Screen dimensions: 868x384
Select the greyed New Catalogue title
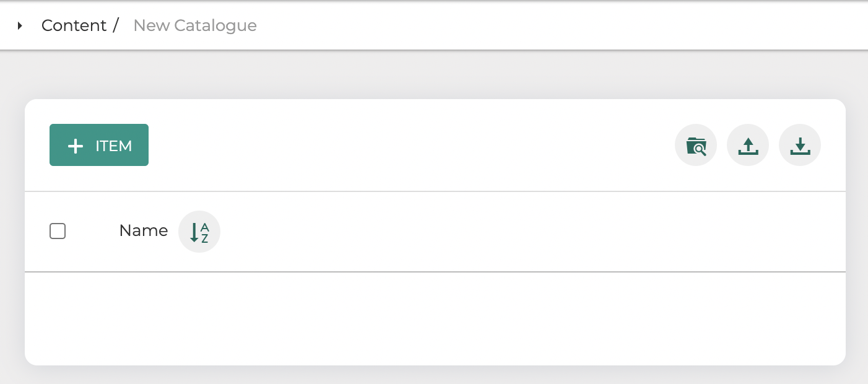coord(195,25)
